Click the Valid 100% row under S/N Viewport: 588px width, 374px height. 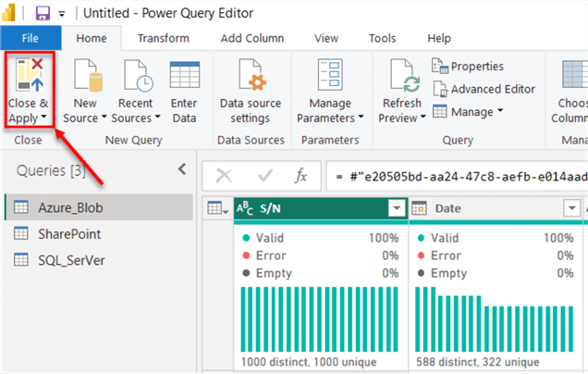(320, 238)
